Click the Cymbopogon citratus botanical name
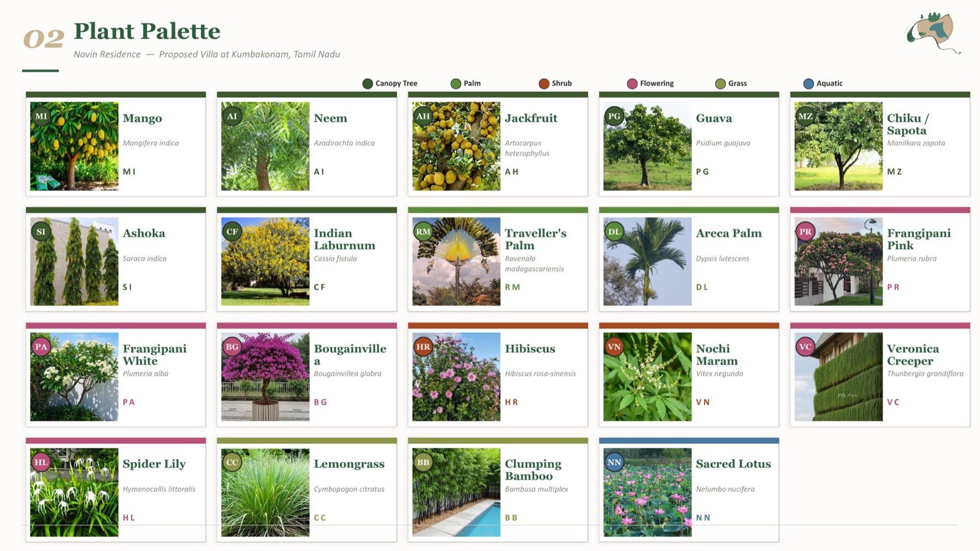980x551 pixels. (x=349, y=489)
